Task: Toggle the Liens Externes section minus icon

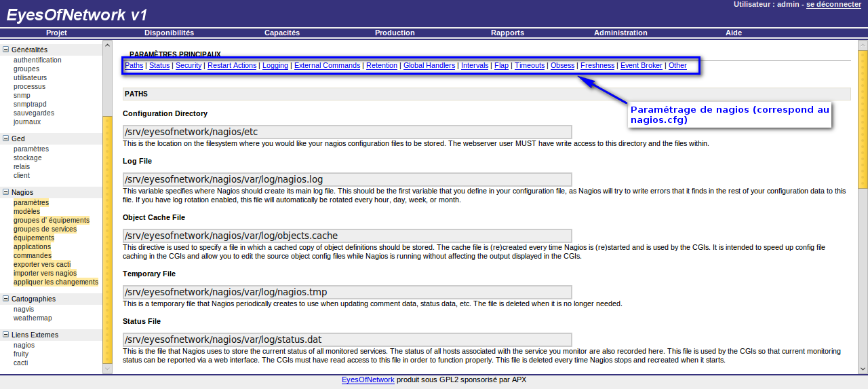Action: [6, 335]
